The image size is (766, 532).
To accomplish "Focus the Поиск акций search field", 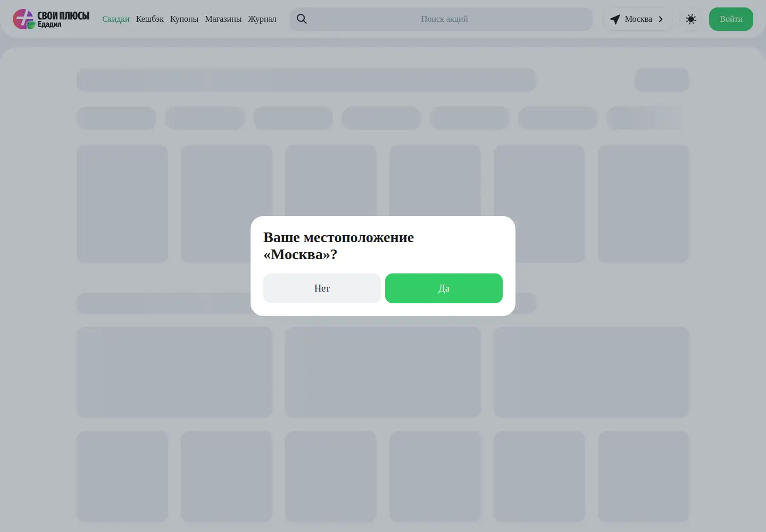I will [x=441, y=19].
